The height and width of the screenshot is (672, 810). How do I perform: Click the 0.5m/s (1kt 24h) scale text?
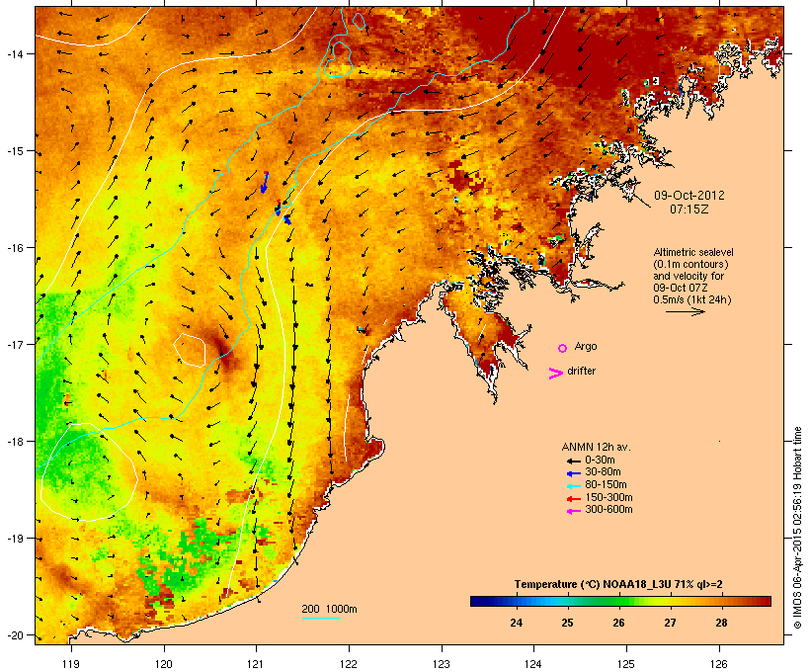tap(692, 299)
